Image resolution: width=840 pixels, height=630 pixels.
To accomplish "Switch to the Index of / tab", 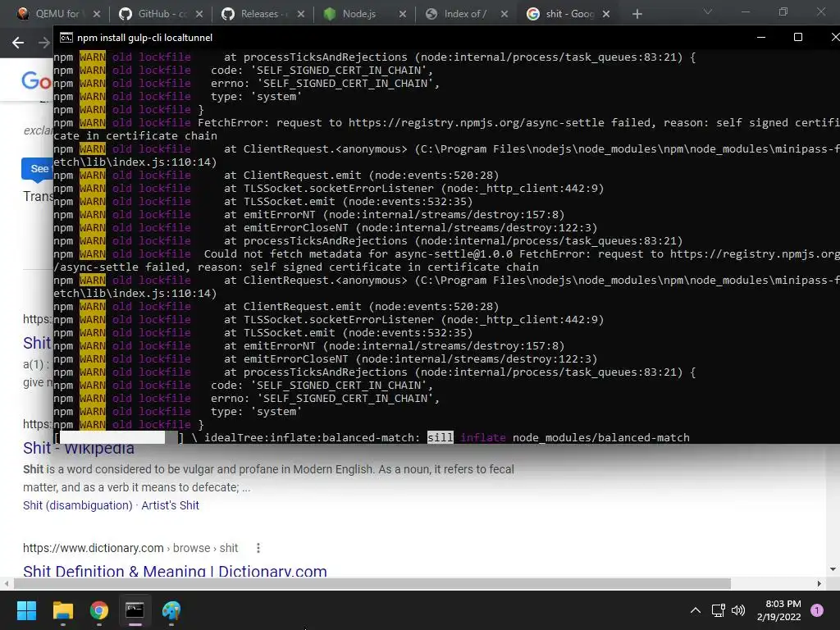I will [464, 14].
